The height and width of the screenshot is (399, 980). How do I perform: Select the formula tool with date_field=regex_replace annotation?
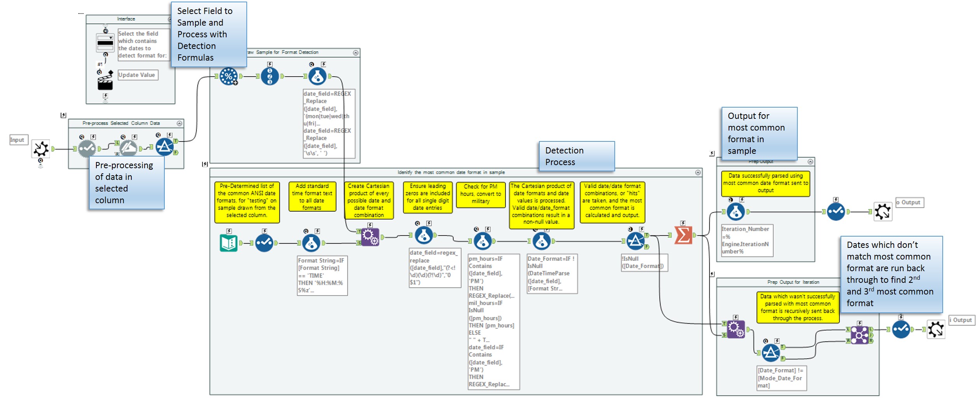pyautogui.click(x=424, y=235)
